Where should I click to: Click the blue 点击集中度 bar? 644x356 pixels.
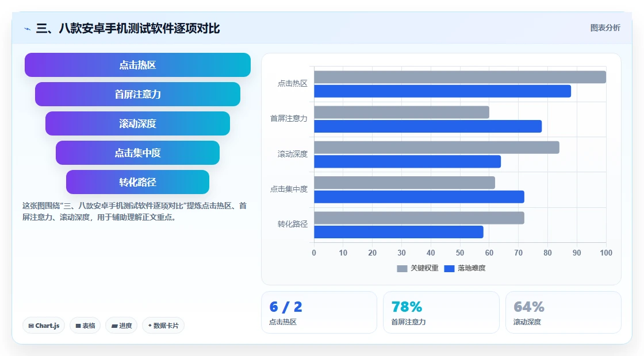(x=419, y=197)
